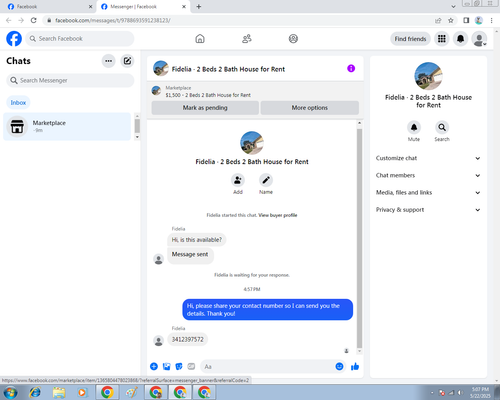Attach a photo file in composer
The height and width of the screenshot is (400, 500).
(166, 367)
